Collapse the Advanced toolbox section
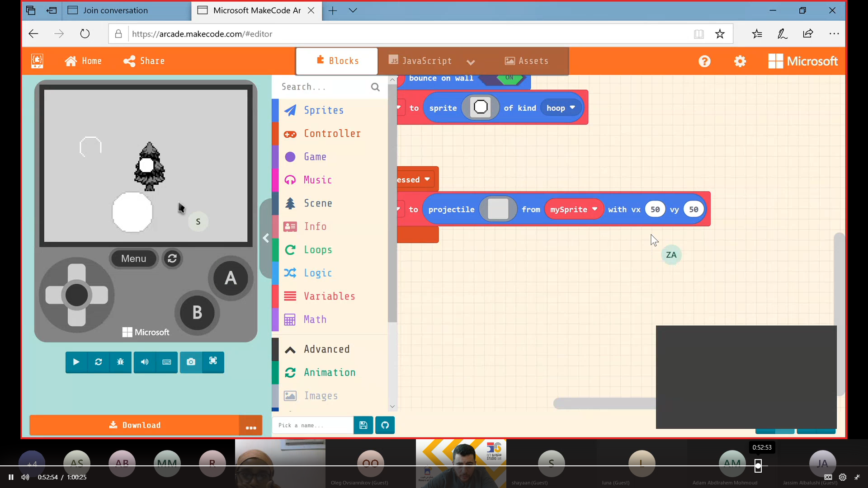This screenshot has height=488, width=868. (330, 349)
